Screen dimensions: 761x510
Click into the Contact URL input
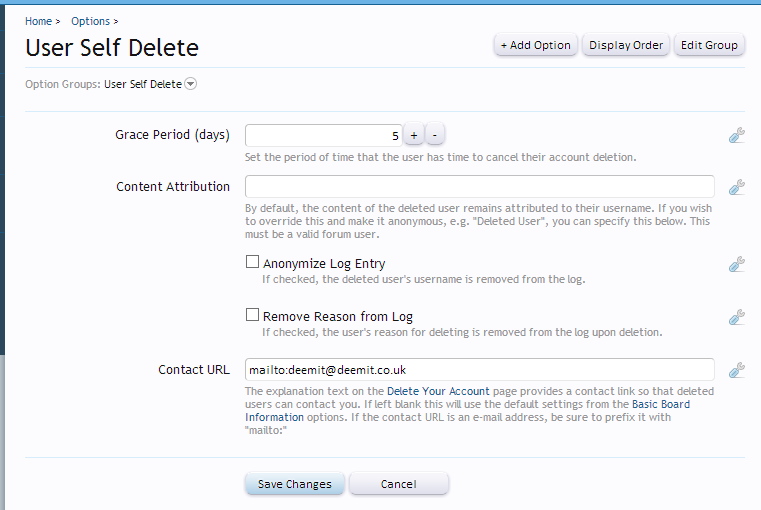[x=479, y=370]
